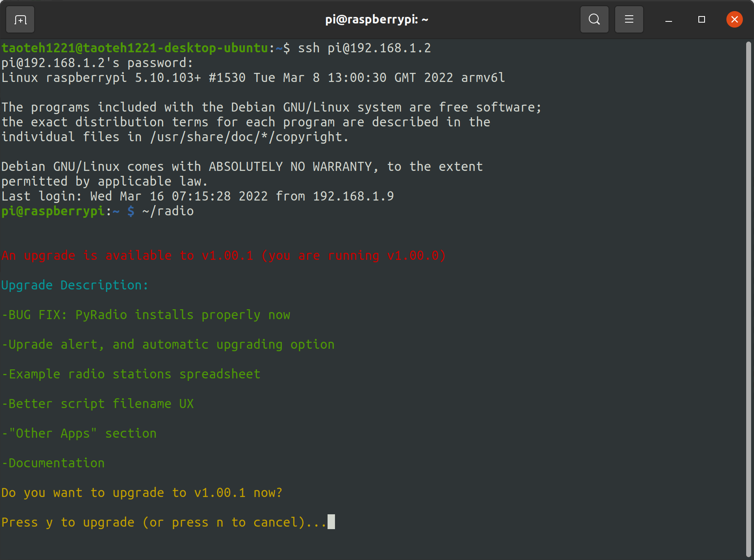This screenshot has height=560, width=754.
Task: Click the Example radio stations spreadsheet line
Action: (131, 374)
